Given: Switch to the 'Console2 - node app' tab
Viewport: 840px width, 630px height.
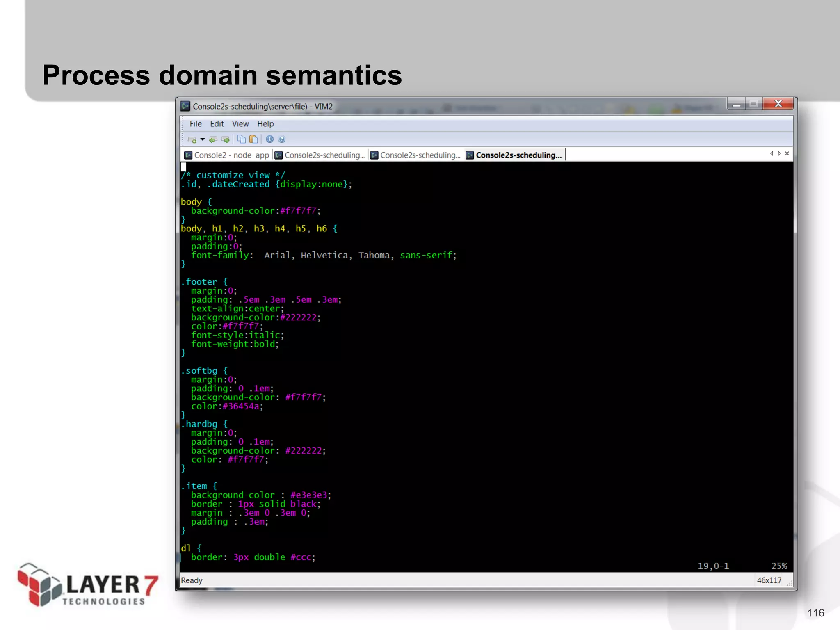Looking at the screenshot, I should [x=227, y=155].
